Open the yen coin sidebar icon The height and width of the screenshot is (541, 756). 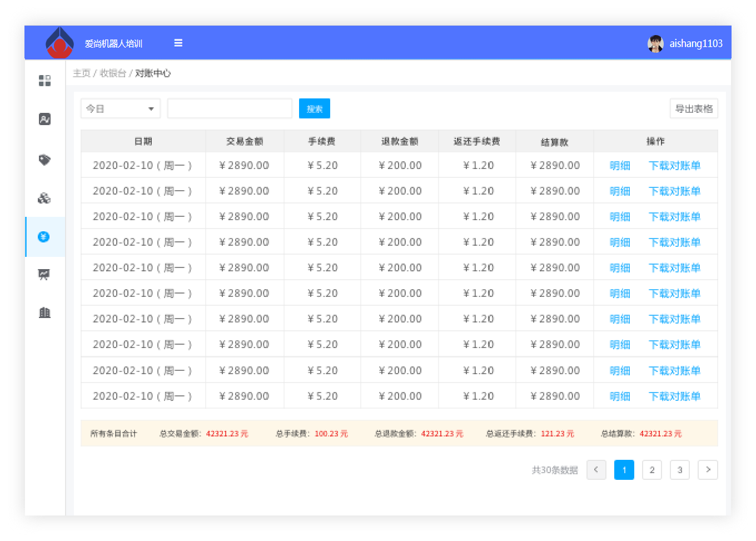click(x=44, y=237)
